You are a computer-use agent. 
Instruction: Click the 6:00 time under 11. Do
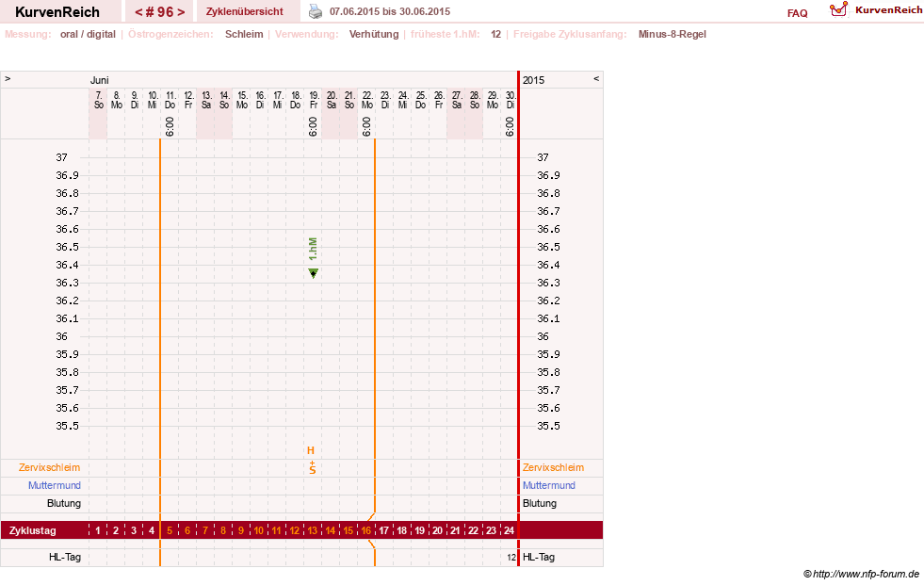click(170, 126)
